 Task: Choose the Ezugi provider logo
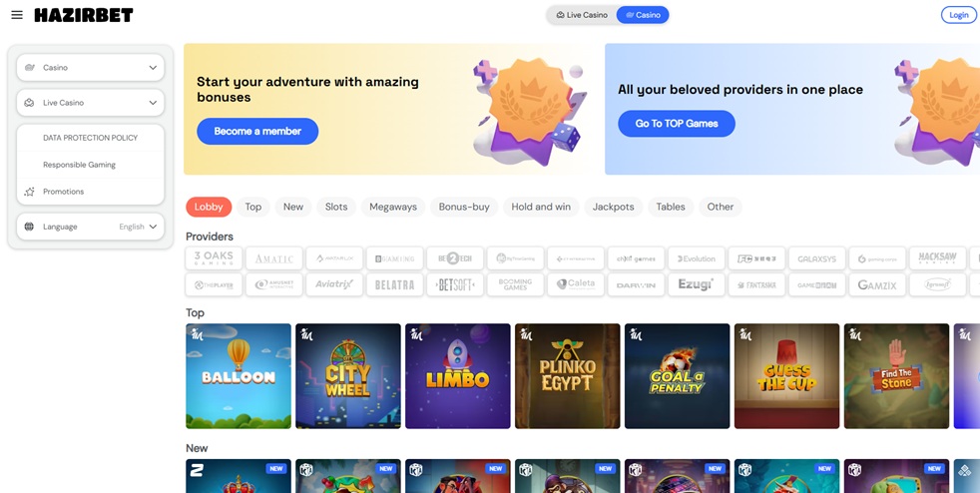[x=697, y=284]
